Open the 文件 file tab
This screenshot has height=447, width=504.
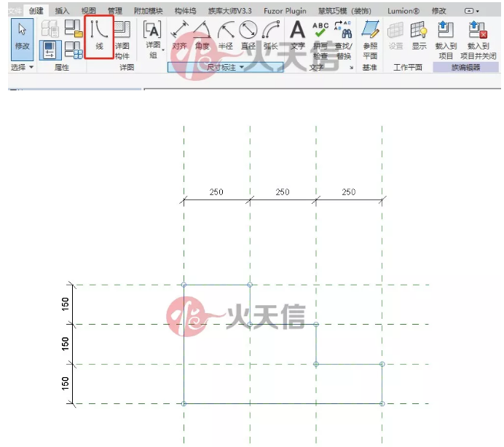pyautogui.click(x=15, y=11)
